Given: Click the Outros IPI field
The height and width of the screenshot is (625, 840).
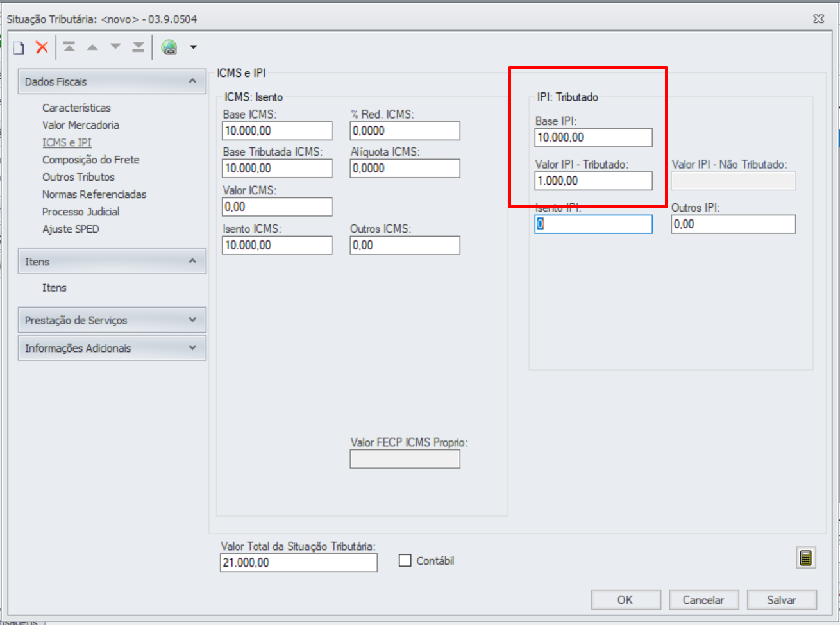Looking at the screenshot, I should (x=734, y=224).
